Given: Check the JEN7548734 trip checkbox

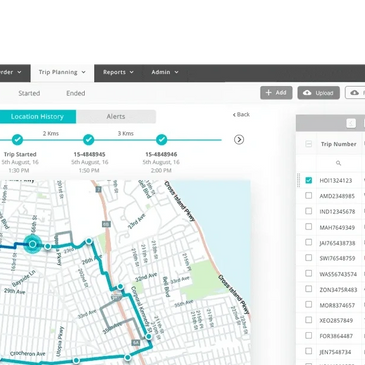Looking at the screenshot, I should [309, 351].
